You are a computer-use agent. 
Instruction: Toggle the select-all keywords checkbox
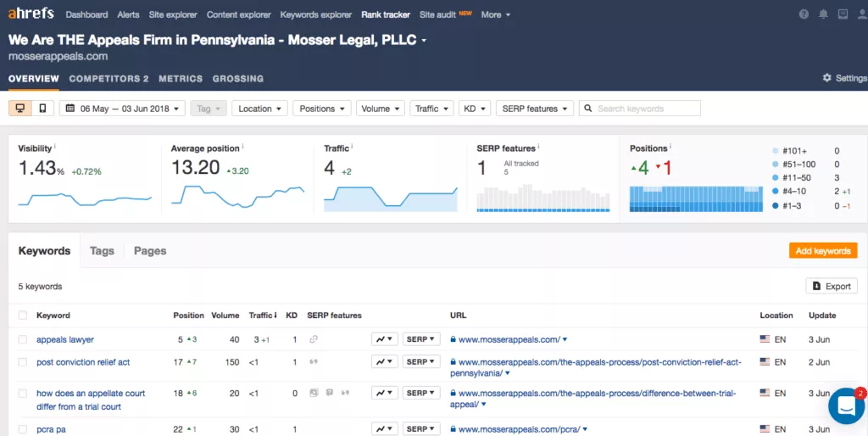tap(23, 316)
